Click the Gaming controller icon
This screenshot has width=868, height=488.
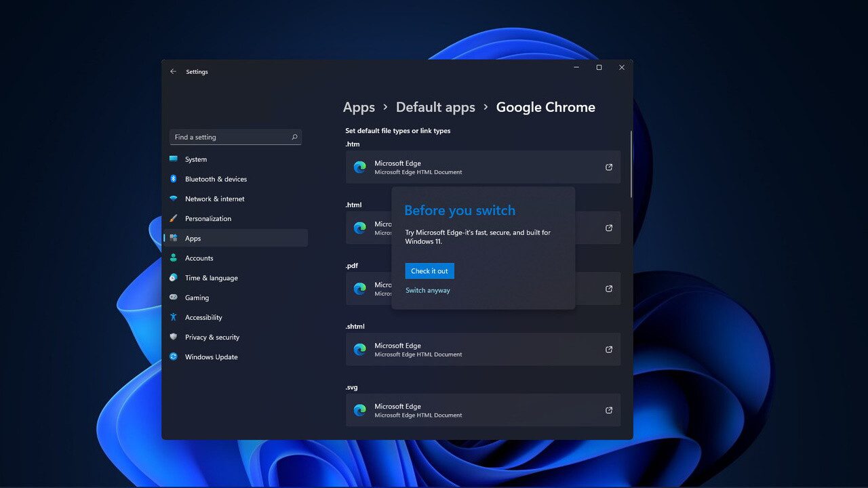(173, 298)
